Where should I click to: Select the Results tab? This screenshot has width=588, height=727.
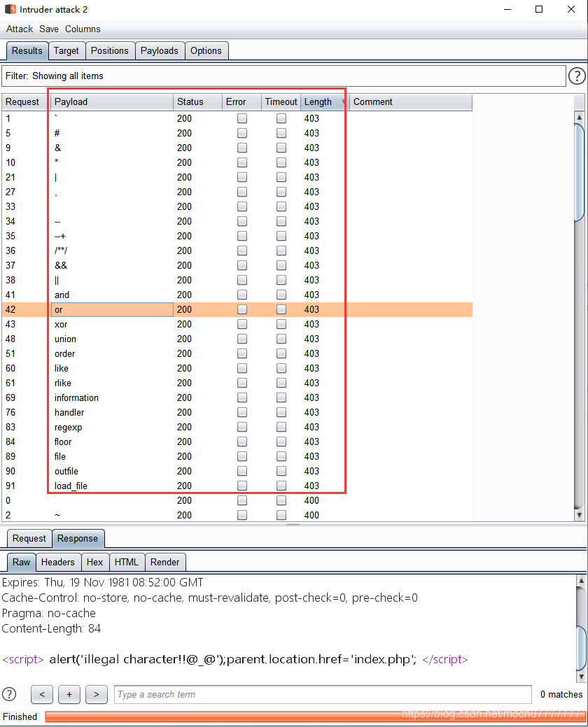coord(27,51)
